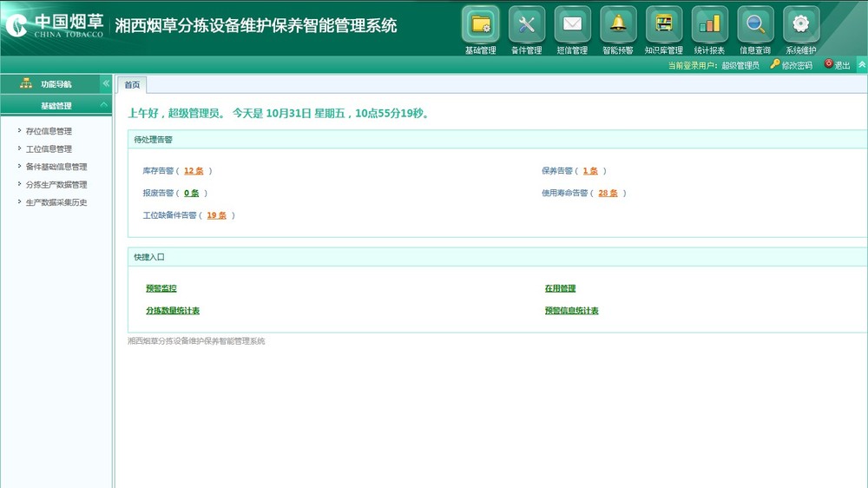Click the 超级管理员 current user text
The width and height of the screenshot is (868, 488).
click(740, 65)
